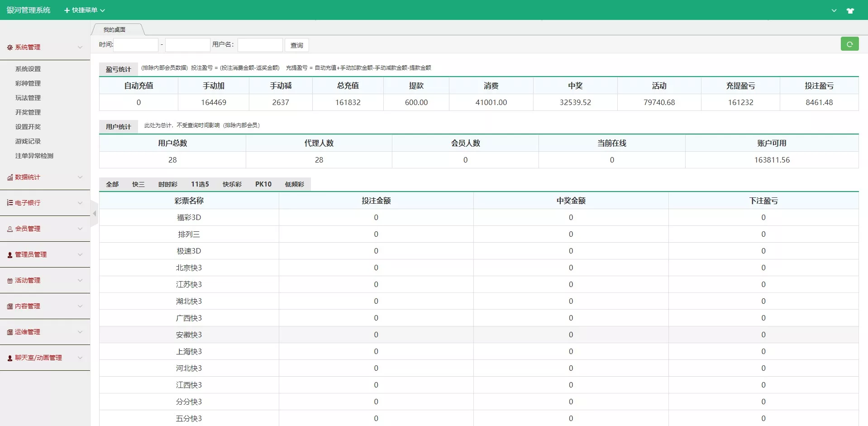868x426 pixels.
Task: Open the 快捷菜单 quick menu
Action: tap(84, 10)
